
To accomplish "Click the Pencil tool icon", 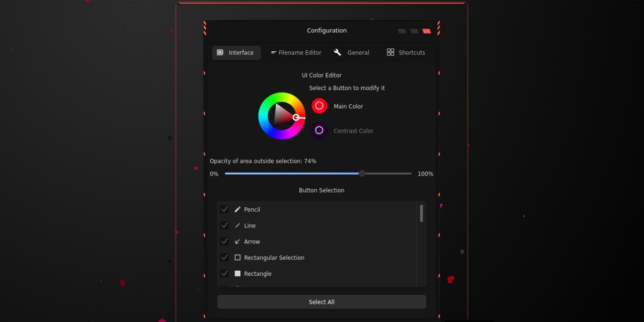I will pyautogui.click(x=237, y=209).
